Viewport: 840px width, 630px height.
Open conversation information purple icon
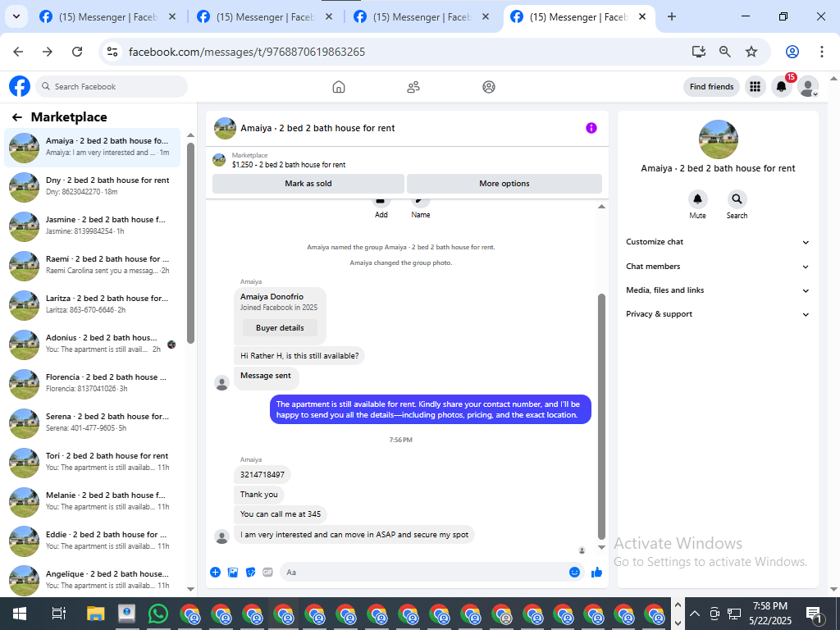click(x=591, y=128)
